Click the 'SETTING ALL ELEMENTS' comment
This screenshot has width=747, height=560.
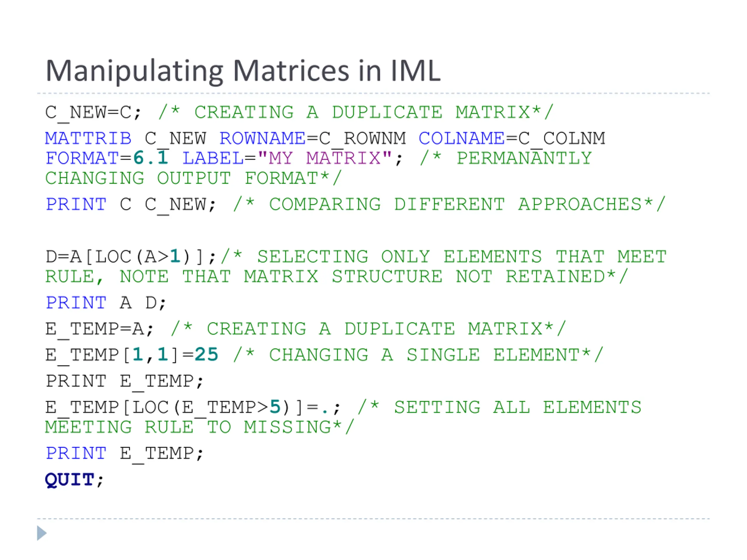500,407
